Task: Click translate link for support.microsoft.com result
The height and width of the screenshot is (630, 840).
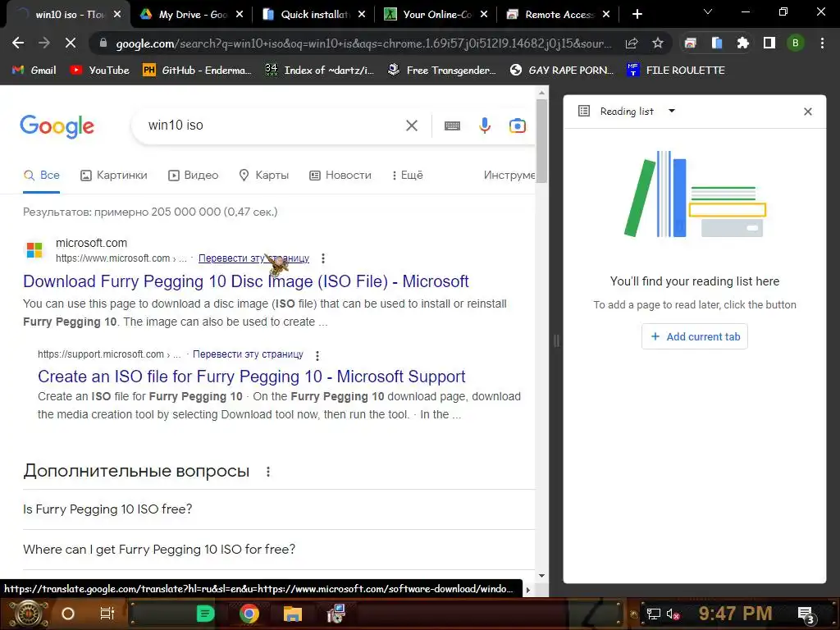Action: tap(248, 354)
